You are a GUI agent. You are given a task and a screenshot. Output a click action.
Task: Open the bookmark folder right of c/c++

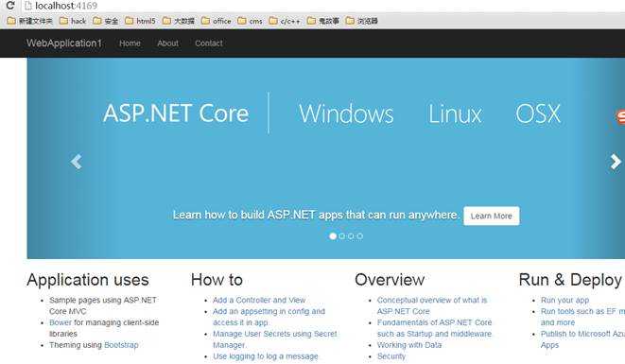(322, 21)
